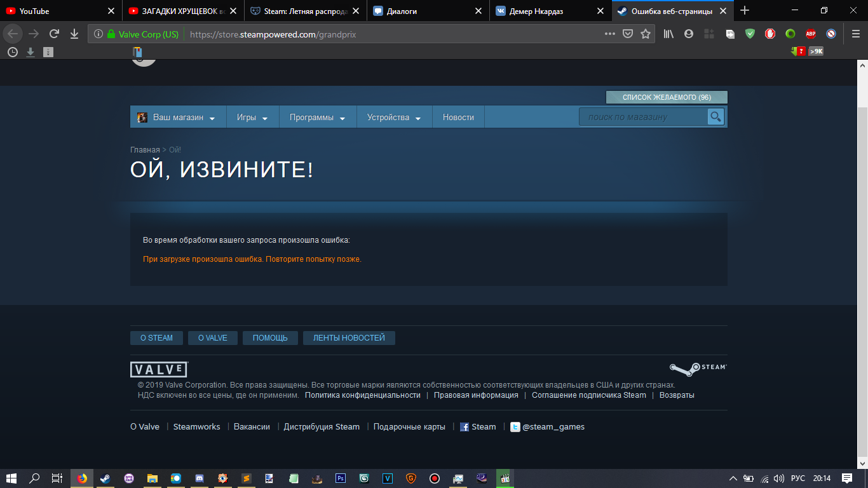
Task: Open 'Политика конфиденциальности' link
Action: 363,395
